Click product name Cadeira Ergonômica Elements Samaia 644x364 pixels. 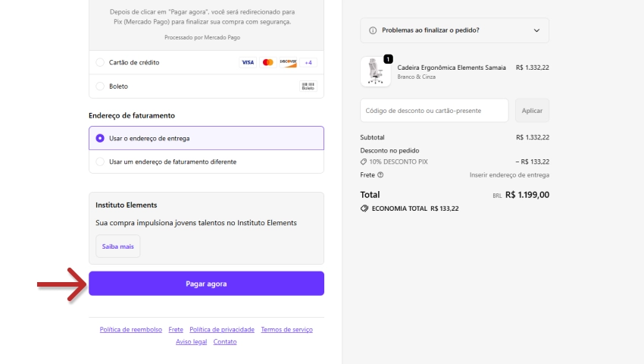click(452, 67)
